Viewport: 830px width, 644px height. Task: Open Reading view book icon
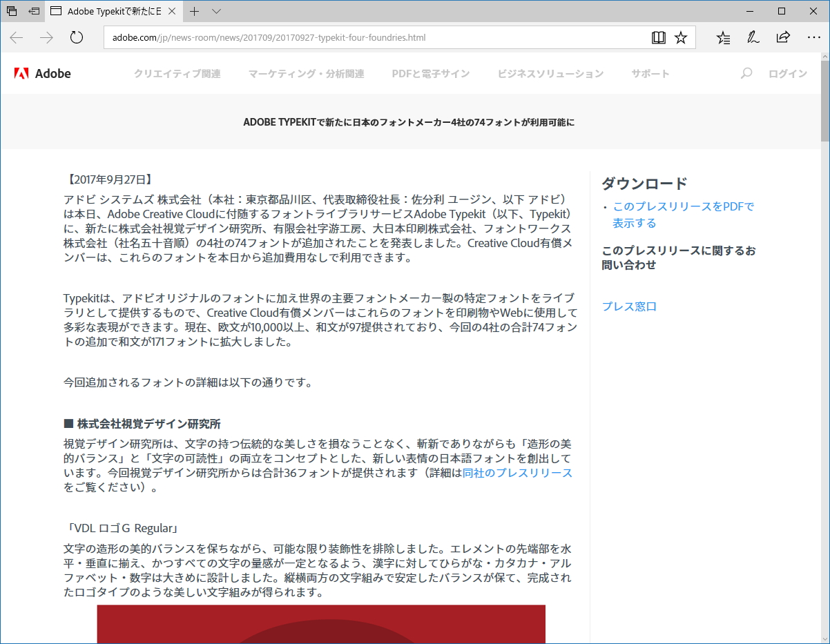[x=659, y=37]
